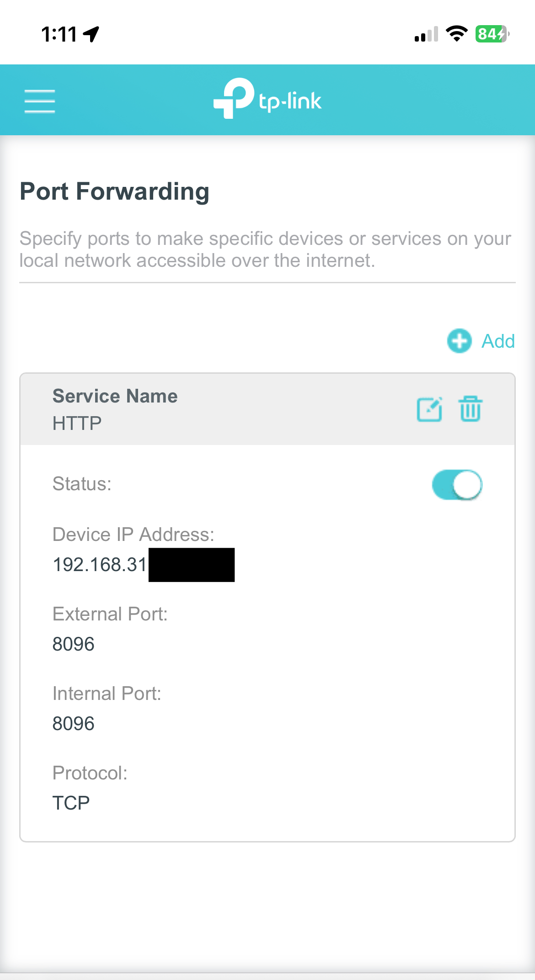The height and width of the screenshot is (980, 535).
Task: Tap the cellular signal bars
Action: pos(426,34)
